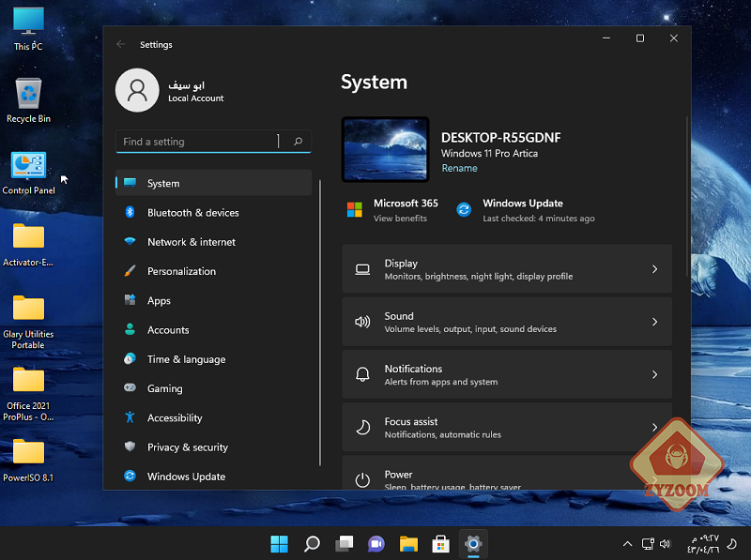The width and height of the screenshot is (751, 560).
Task: Select the Recycle Bin desktop icon
Action: [x=28, y=101]
